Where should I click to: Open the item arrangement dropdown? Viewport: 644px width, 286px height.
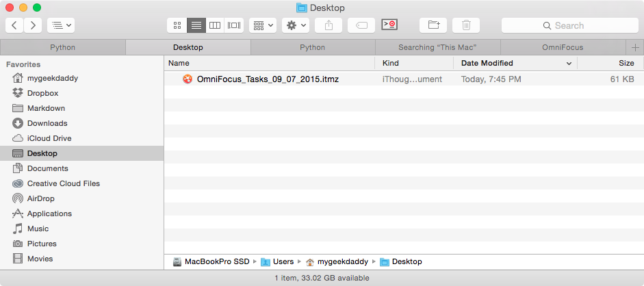click(x=263, y=25)
